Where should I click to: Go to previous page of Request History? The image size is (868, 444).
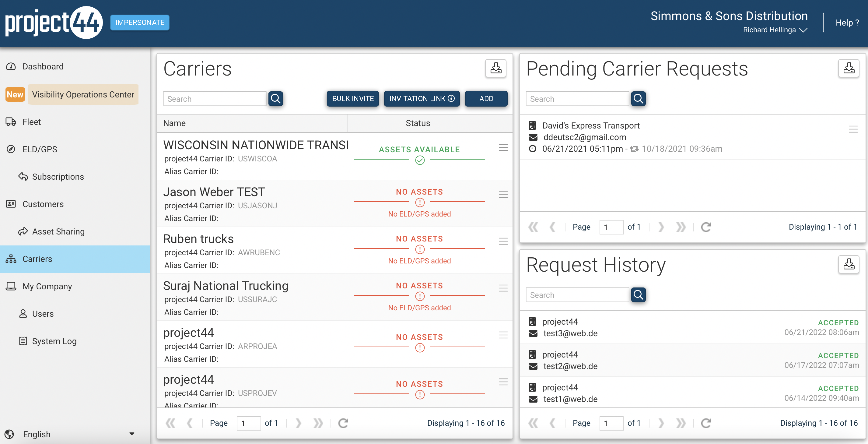552,423
